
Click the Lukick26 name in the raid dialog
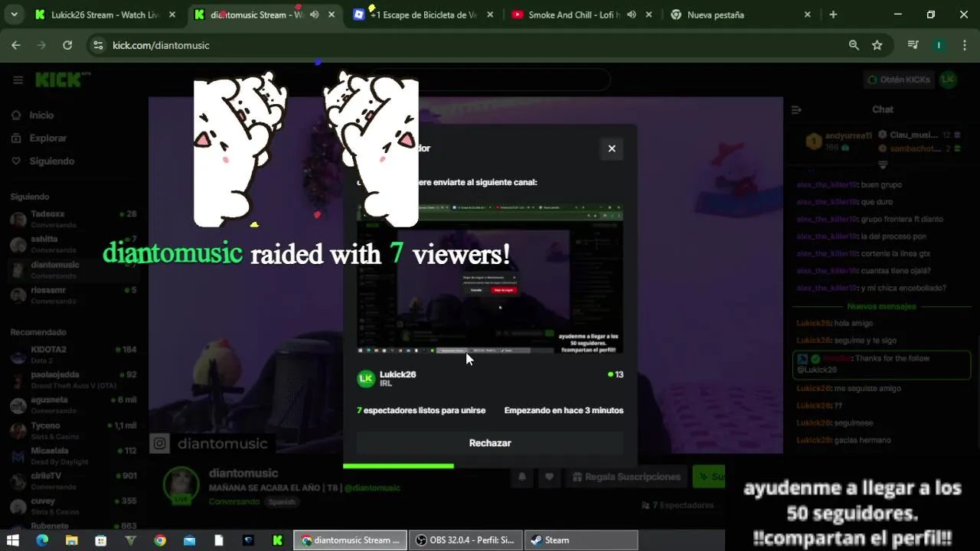[398, 374]
